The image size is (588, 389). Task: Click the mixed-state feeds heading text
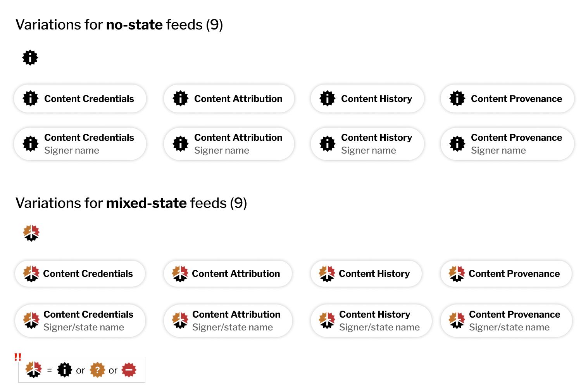pyautogui.click(x=131, y=203)
